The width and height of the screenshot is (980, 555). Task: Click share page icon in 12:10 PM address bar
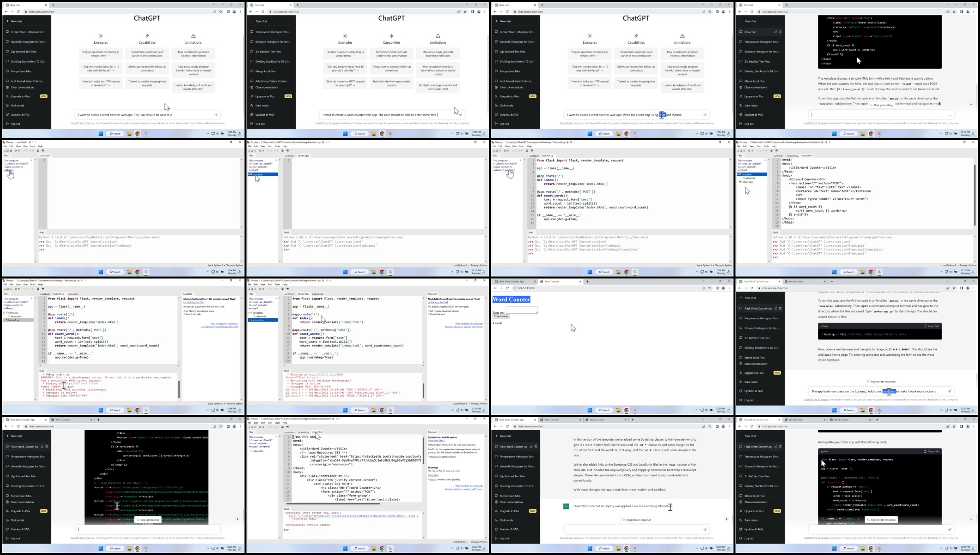215,12
